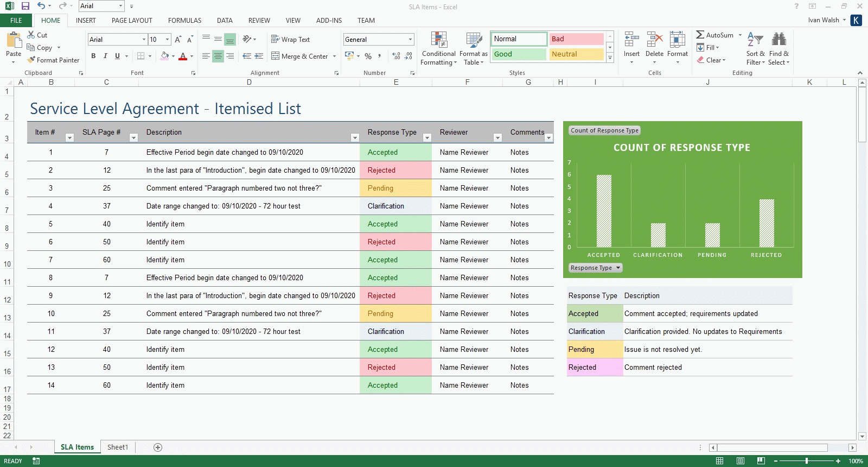Click the Find & Select binoculars icon
Screen dimensions: 868x467
pyautogui.click(x=778, y=40)
